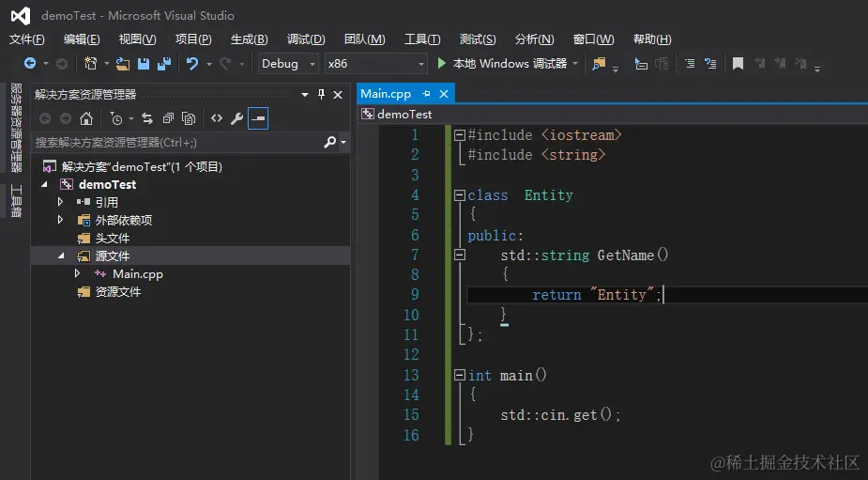Click the Find in Files icon
The width and height of the screenshot is (868, 480).
pyautogui.click(x=599, y=64)
